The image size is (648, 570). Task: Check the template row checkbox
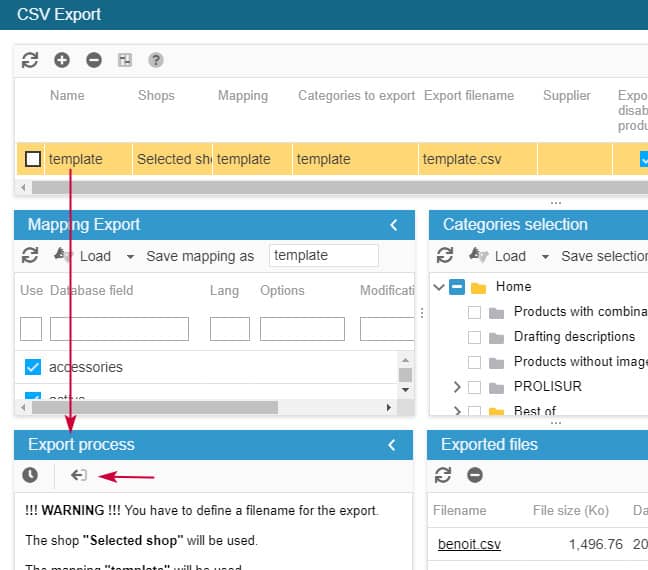[33, 159]
